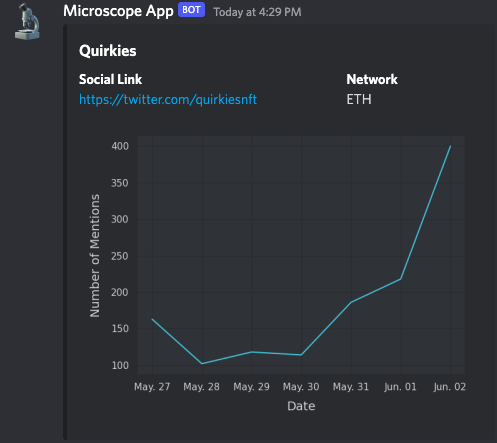
Task: Click the Social Link field heading
Action: (x=110, y=79)
